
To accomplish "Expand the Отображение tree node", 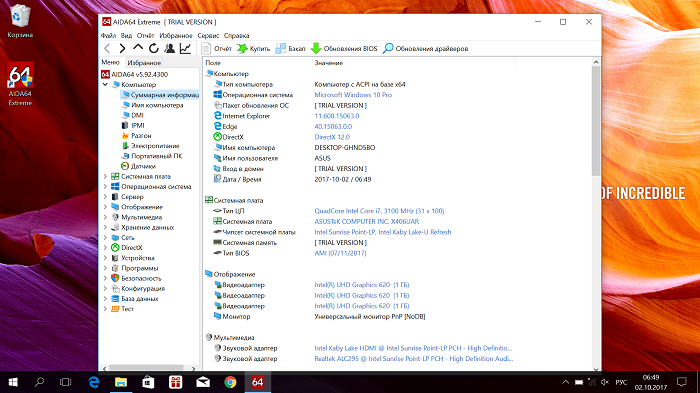I will 105,207.
